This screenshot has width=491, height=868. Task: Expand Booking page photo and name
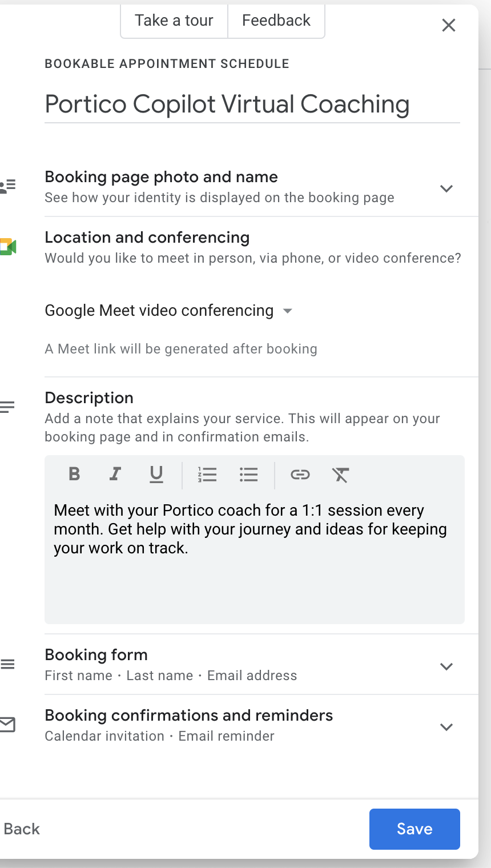point(446,188)
